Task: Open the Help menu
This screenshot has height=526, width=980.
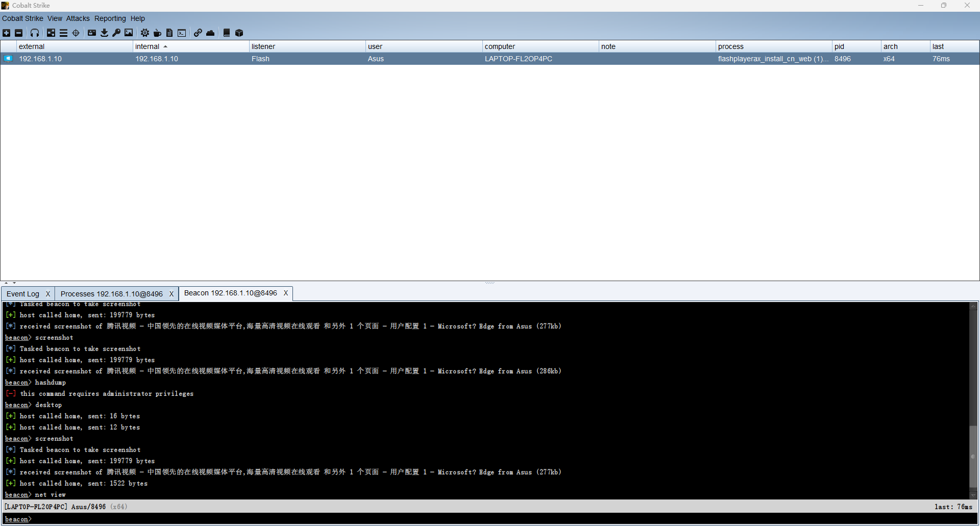Action: tap(137, 18)
